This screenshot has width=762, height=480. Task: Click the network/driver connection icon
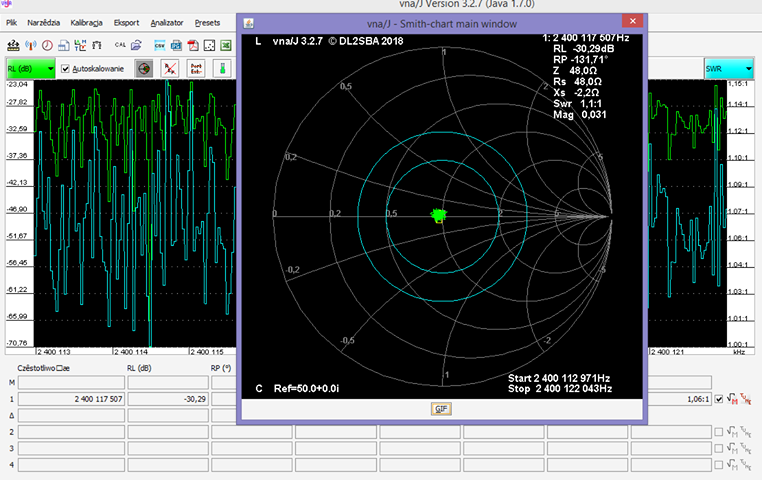[13, 46]
